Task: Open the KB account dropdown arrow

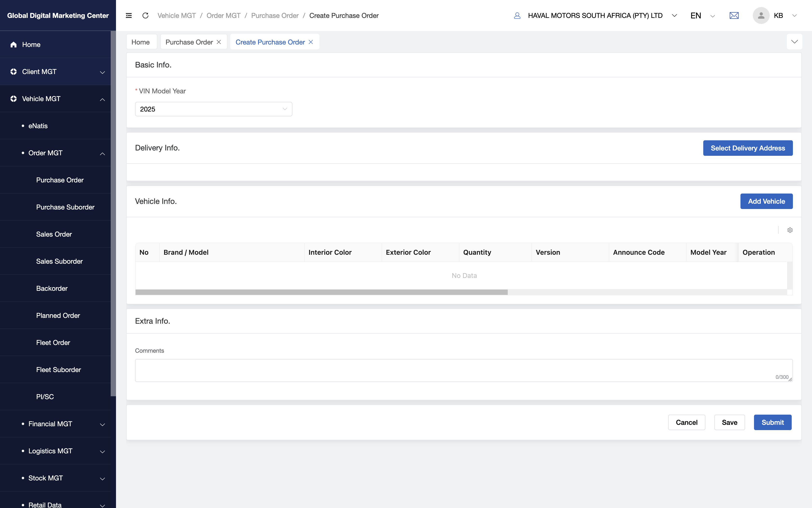Action: tap(794, 15)
